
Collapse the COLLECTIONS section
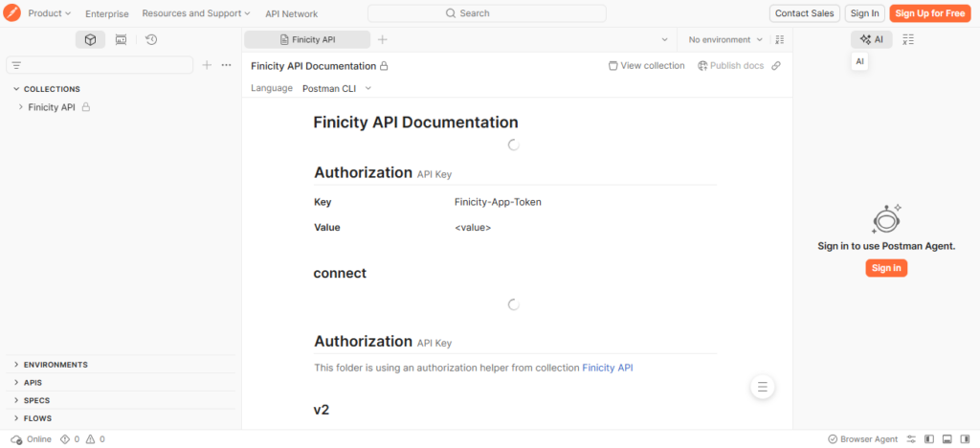pos(16,89)
